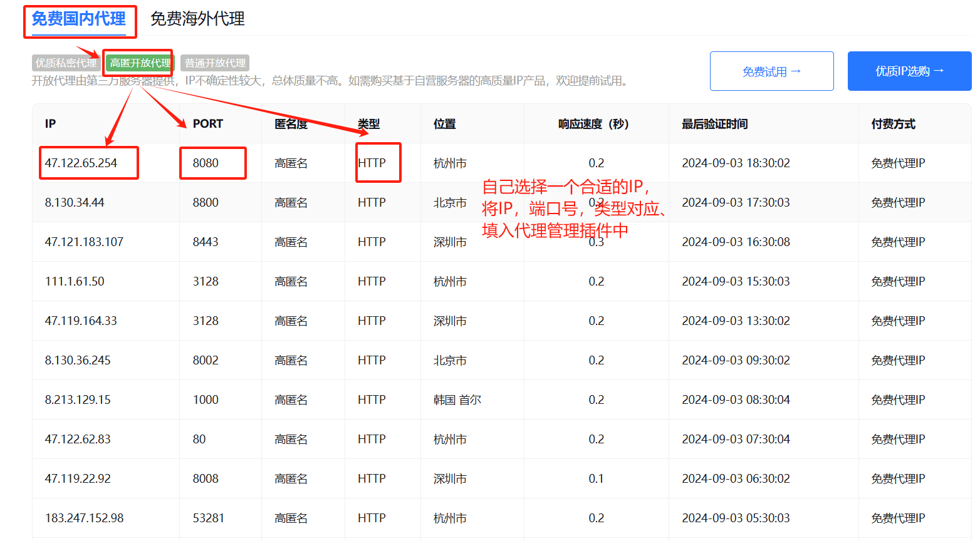
Task: Click timestamp 2024-09-03 09:30:02
Action: click(736, 361)
